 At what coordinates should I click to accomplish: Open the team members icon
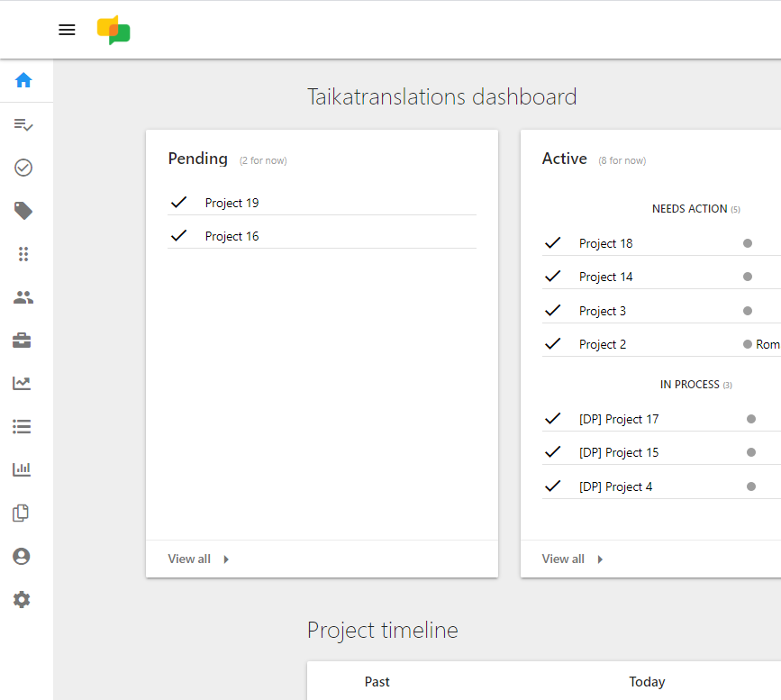pyautogui.click(x=23, y=296)
